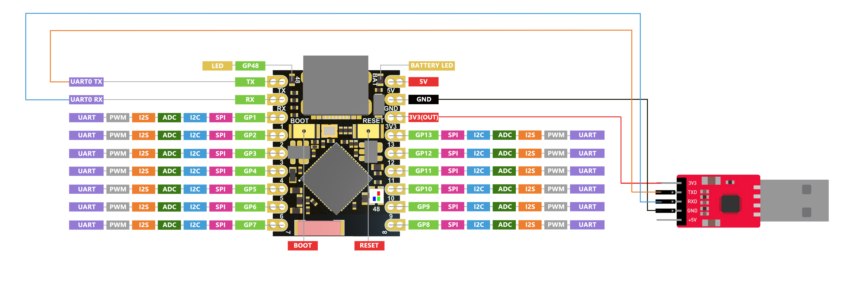Click the gray antenna module atop board

coord(336,85)
